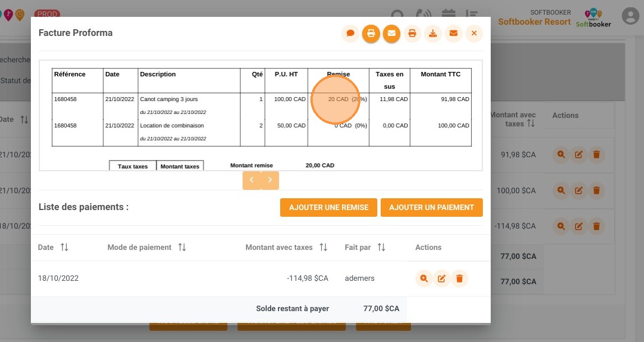Select the 20,00 CAD Montant remise value
Screen dimensions: 644x342
click(320, 166)
